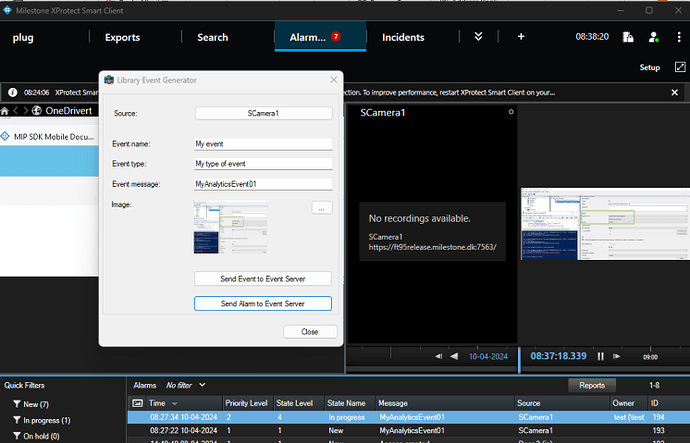Dismiss the performance notification banner
The height and width of the screenshot is (443, 690).
coord(674,92)
